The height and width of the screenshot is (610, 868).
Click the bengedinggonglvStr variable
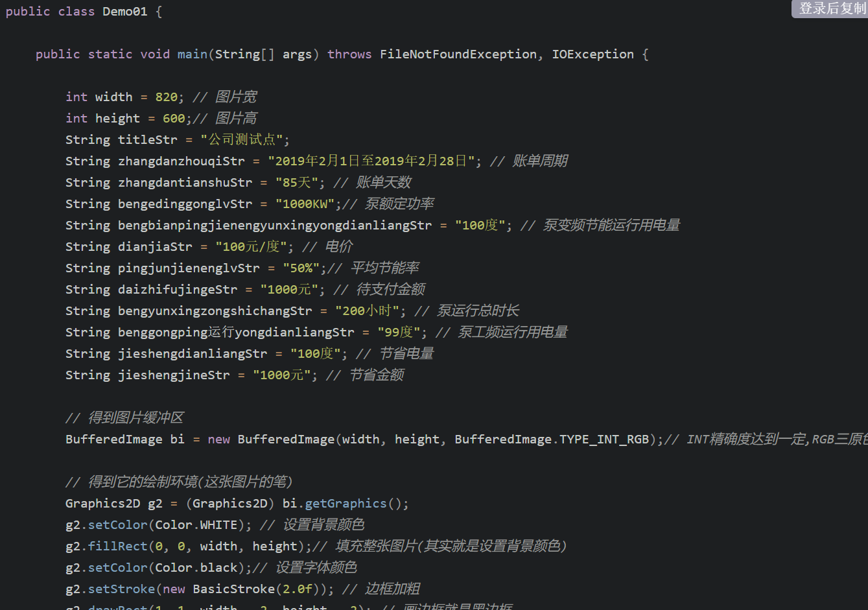[x=185, y=204]
